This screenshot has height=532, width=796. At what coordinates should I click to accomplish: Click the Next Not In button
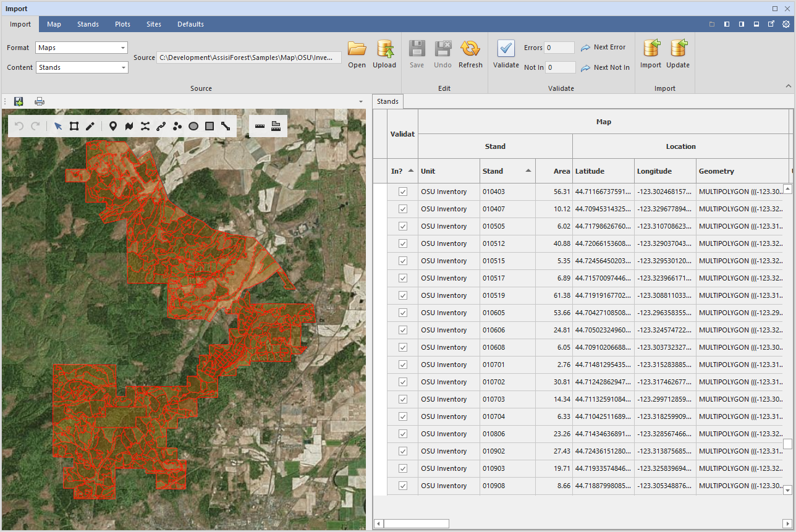pos(606,67)
